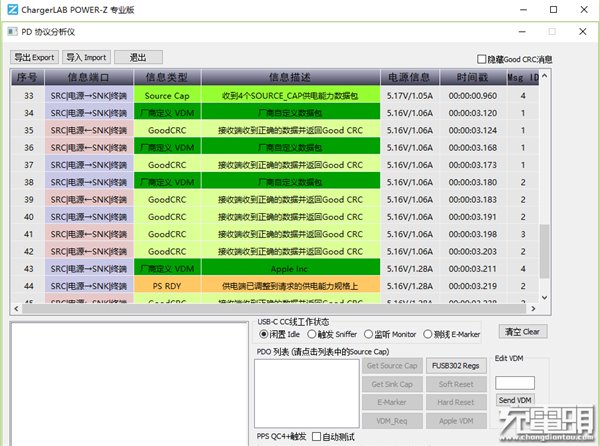Click the 导出 Export button
Viewport: 600px width, 446px height.
point(33,57)
